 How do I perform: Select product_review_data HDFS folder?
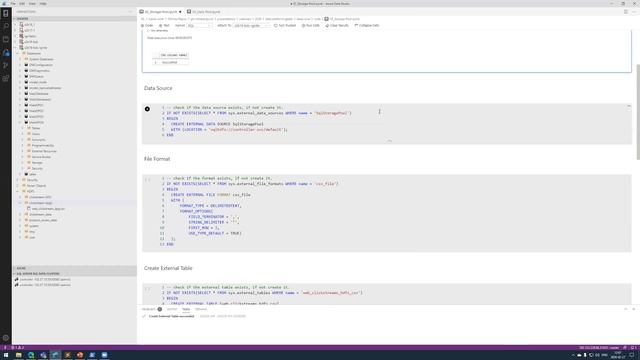tap(43, 220)
